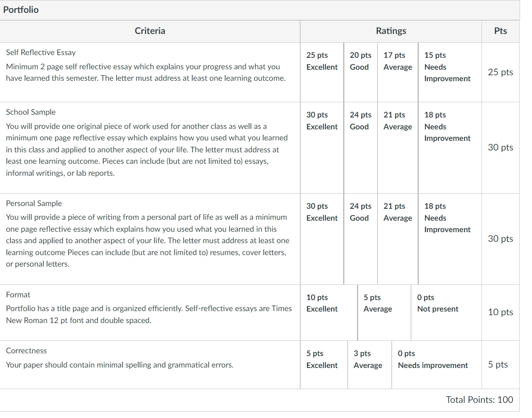This screenshot has width=532, height=418.
Task: Choose 5 pts Average for Format
Action: (384, 312)
